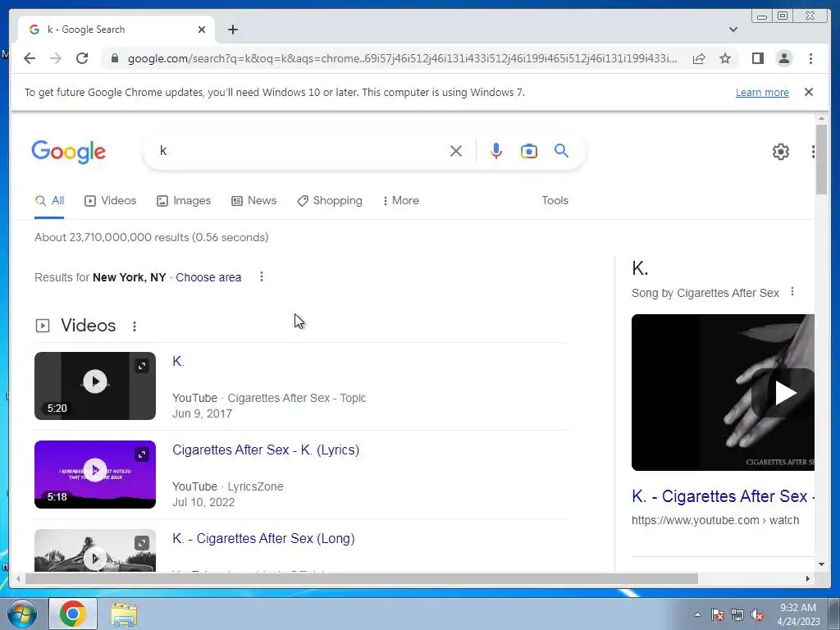
Task: Expand preview on the '(Long)' video thumbnail
Action: pos(142,543)
